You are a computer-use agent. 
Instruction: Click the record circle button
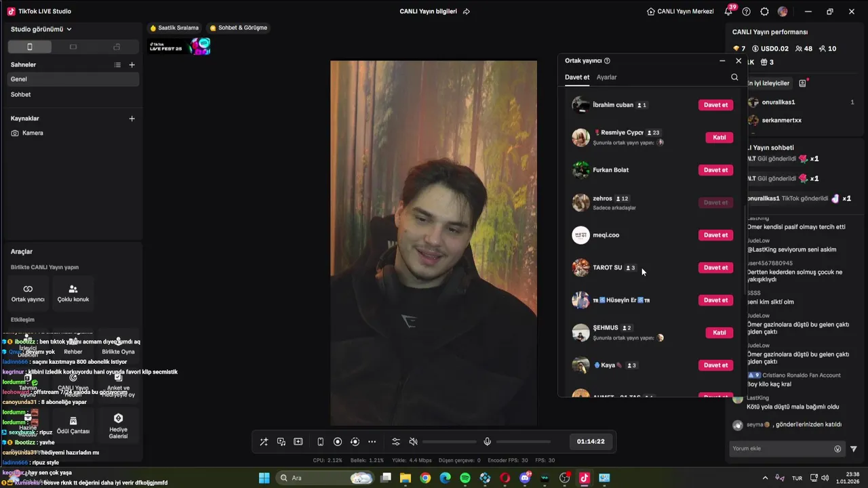(x=338, y=441)
